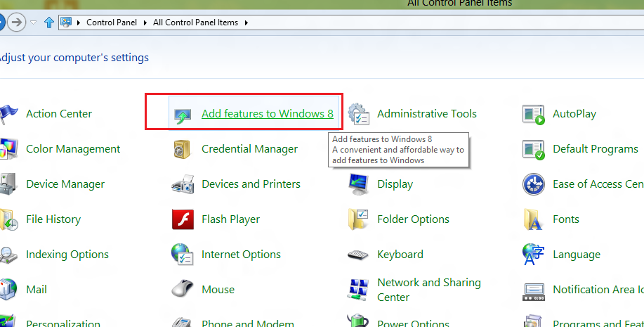
Task: Open the Keyboard link
Action: coord(400,255)
